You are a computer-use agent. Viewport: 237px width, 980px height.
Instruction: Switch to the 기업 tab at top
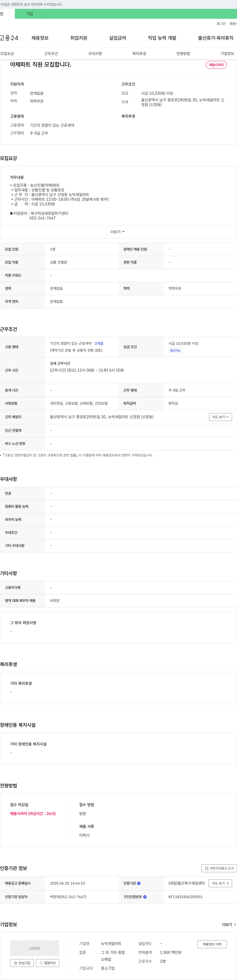click(29, 14)
